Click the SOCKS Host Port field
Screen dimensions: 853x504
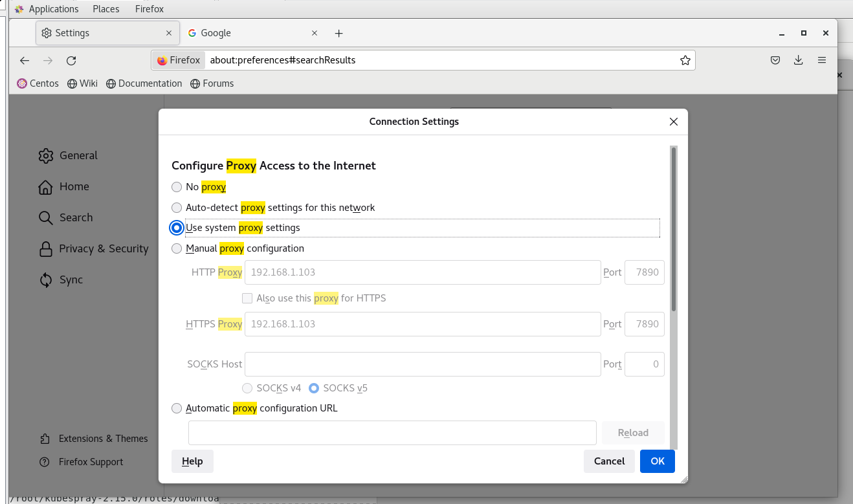645,364
